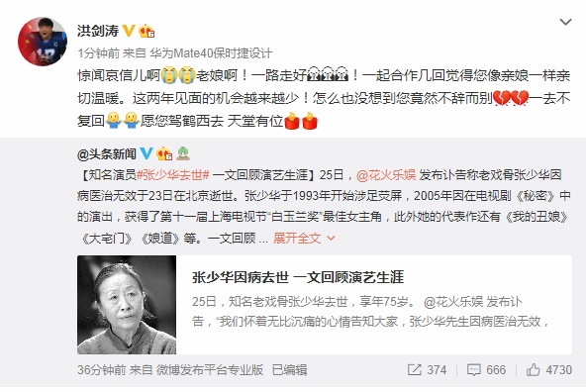
Task: Open the black-and-white portrait thumbnail
Action: click(x=127, y=305)
